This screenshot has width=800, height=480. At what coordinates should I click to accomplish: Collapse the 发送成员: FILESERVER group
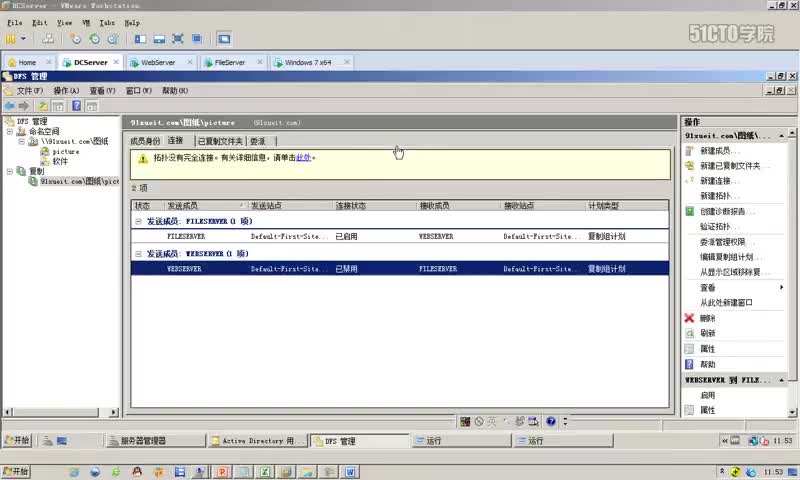(x=138, y=221)
